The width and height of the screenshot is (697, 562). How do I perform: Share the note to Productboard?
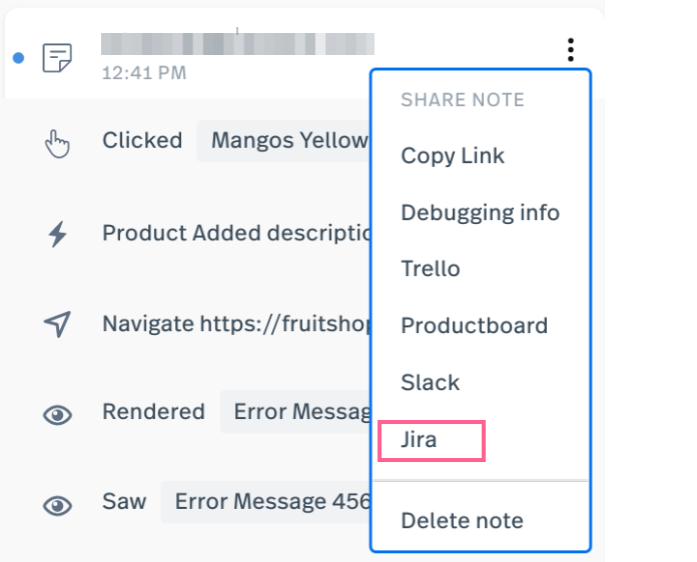coord(474,325)
